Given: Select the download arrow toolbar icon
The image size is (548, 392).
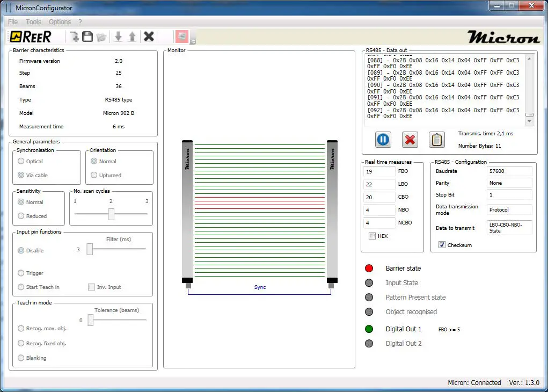Looking at the screenshot, I should (x=119, y=36).
